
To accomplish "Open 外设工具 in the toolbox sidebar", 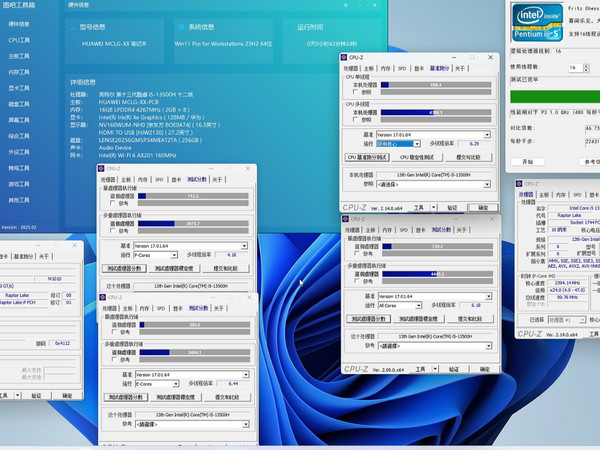I will [x=19, y=152].
